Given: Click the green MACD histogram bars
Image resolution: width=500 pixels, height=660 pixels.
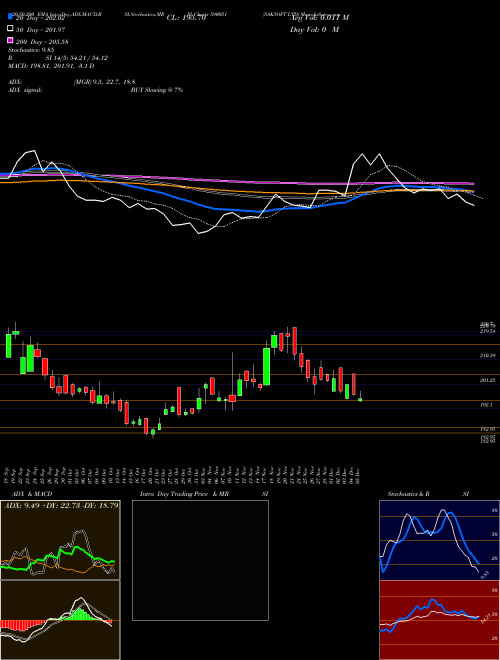Looking at the screenshot, I should [81, 614].
